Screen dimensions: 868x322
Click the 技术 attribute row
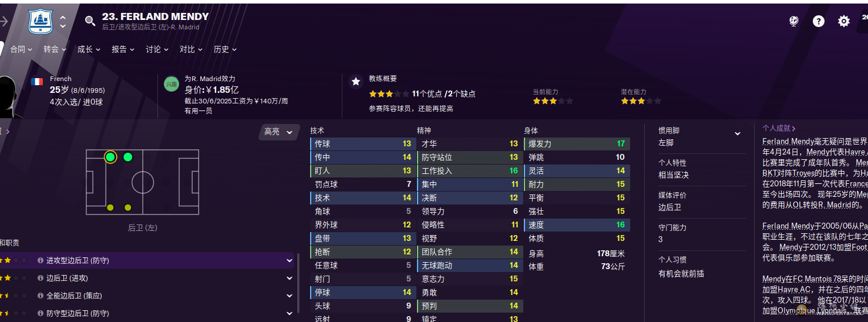363,198
